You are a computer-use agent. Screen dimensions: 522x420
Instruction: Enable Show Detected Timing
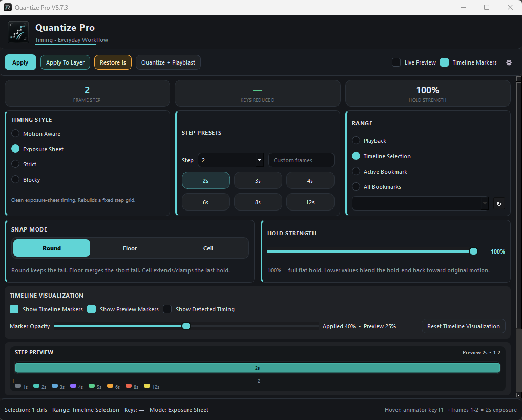(x=167, y=309)
